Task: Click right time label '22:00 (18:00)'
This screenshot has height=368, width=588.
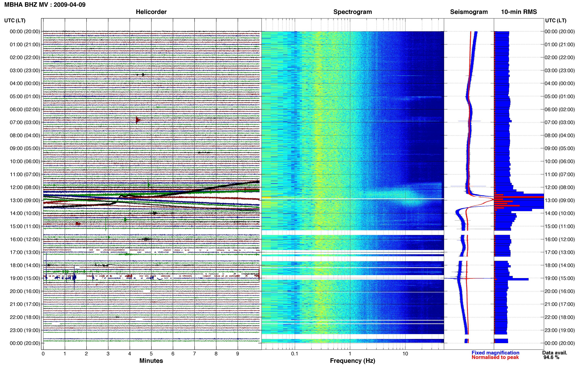Action: tap(560, 317)
